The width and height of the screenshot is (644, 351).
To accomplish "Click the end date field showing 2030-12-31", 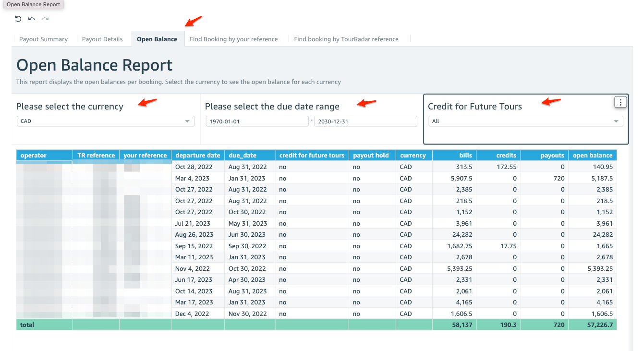I will 365,121.
